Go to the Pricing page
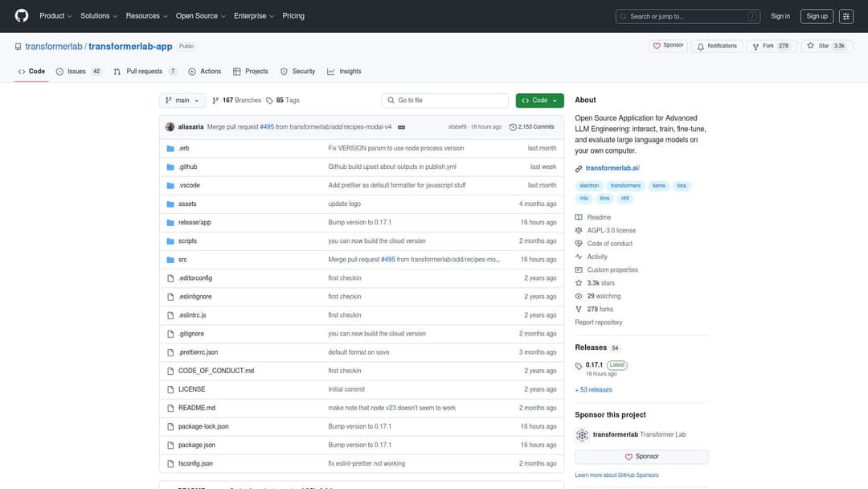Viewport: 868px width, 489px height. tap(293, 16)
